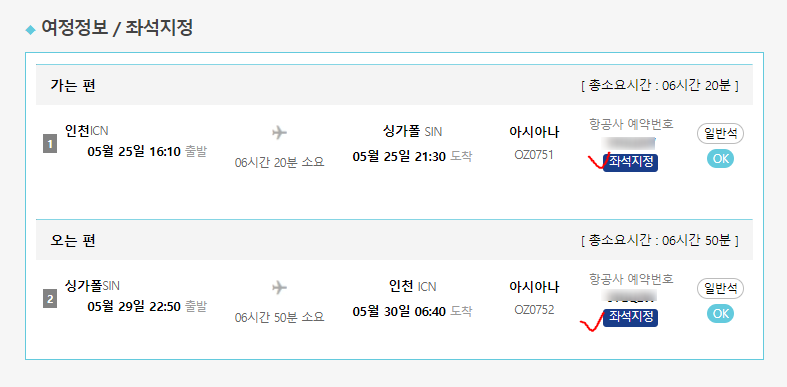Click the OK status badge for the outbound flight

[x=720, y=159]
